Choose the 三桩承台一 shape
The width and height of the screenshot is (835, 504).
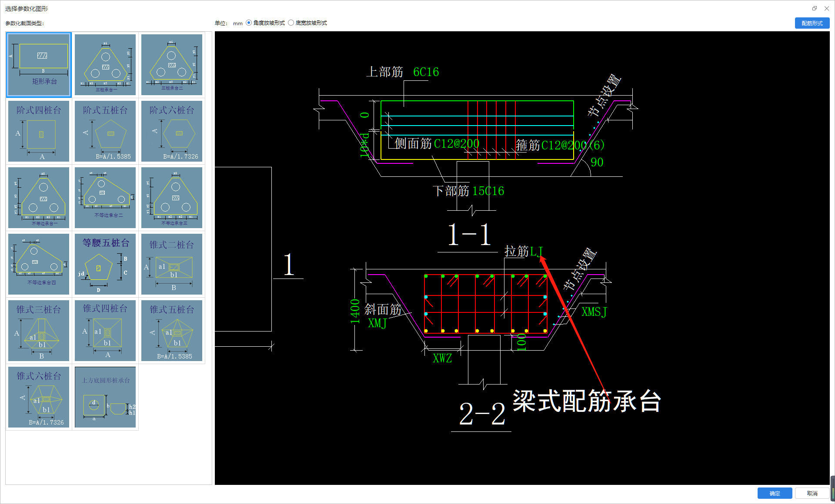(105, 65)
